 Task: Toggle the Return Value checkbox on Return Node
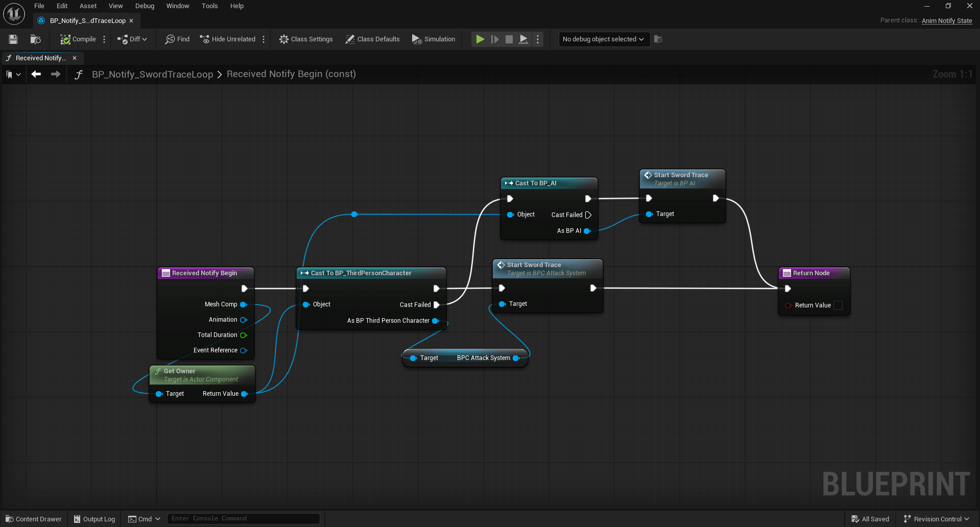[838, 305]
